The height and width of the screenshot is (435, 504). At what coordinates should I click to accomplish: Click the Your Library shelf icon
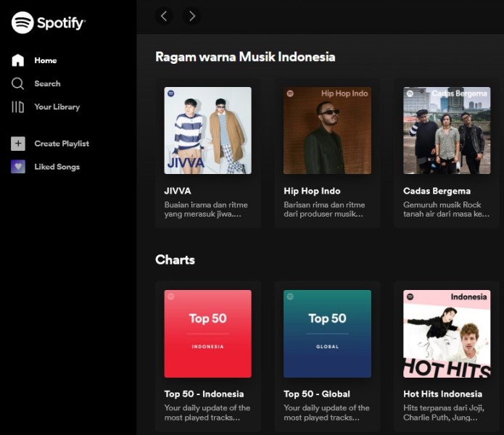coord(17,107)
